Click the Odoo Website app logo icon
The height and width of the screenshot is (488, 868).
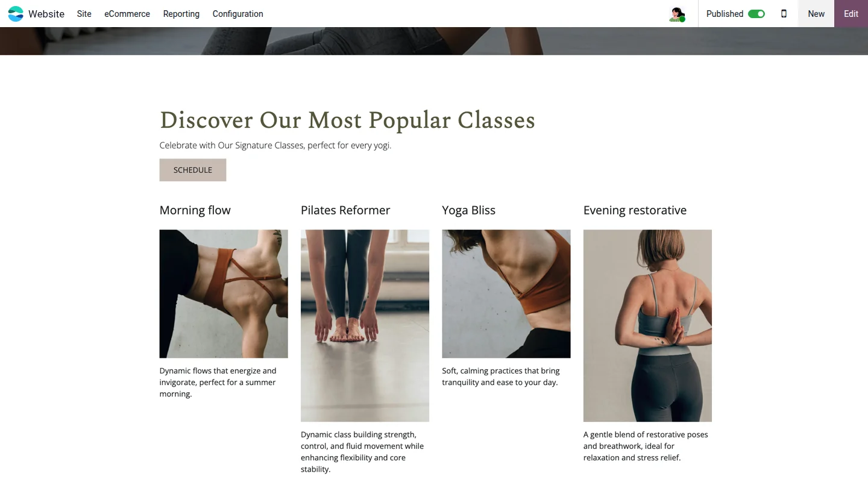[16, 14]
